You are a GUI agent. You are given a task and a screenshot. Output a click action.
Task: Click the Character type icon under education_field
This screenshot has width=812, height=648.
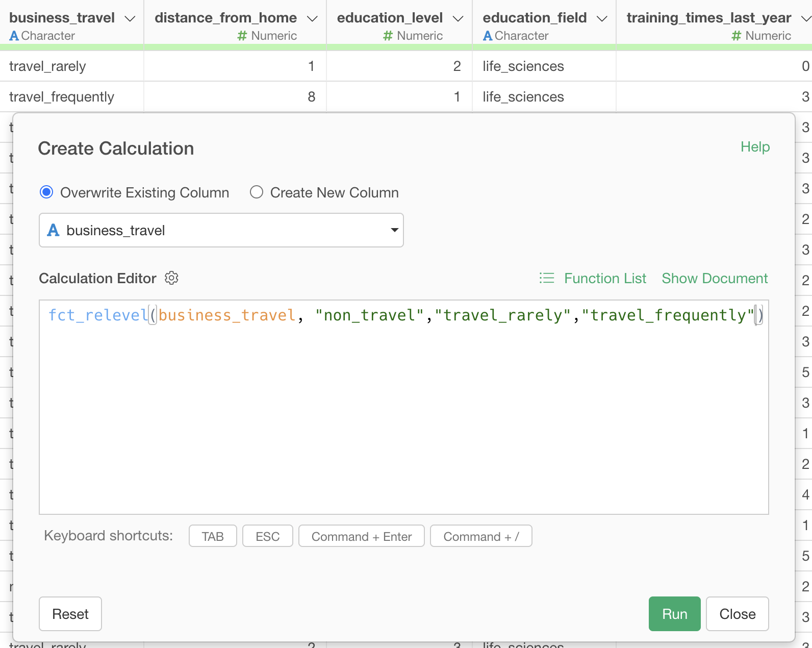tap(488, 36)
